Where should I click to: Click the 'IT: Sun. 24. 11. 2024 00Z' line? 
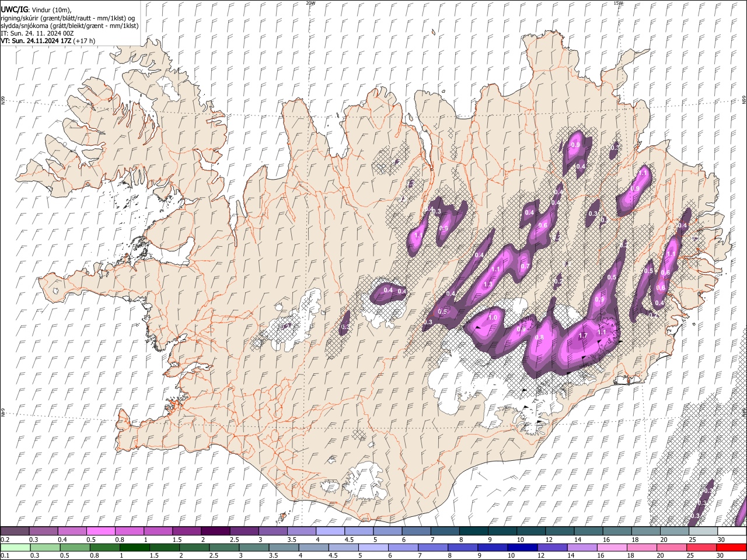pos(37,33)
